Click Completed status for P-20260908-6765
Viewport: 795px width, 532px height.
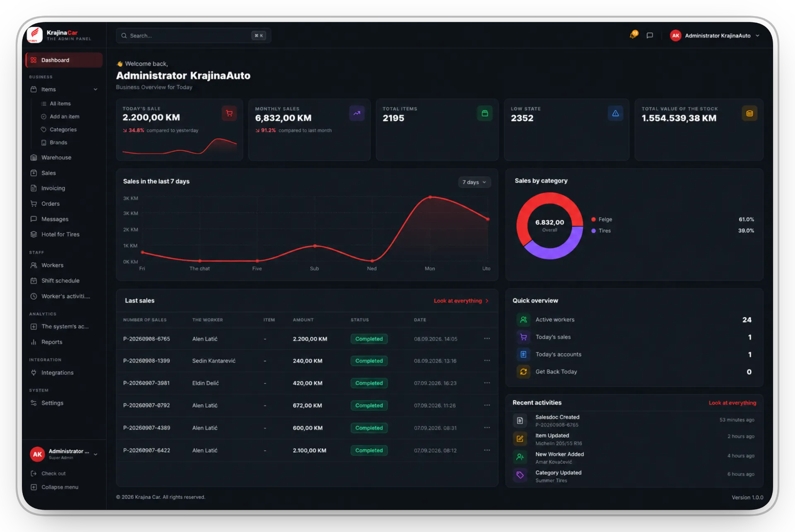point(369,339)
